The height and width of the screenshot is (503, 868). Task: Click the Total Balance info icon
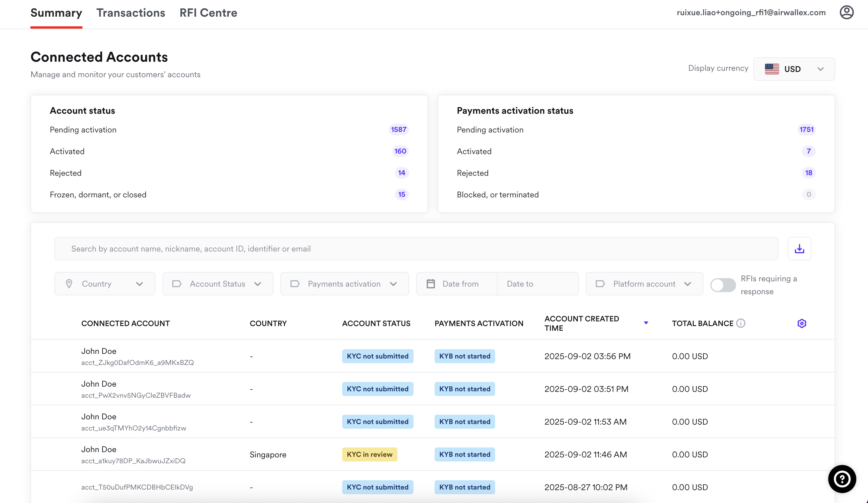tap(740, 323)
